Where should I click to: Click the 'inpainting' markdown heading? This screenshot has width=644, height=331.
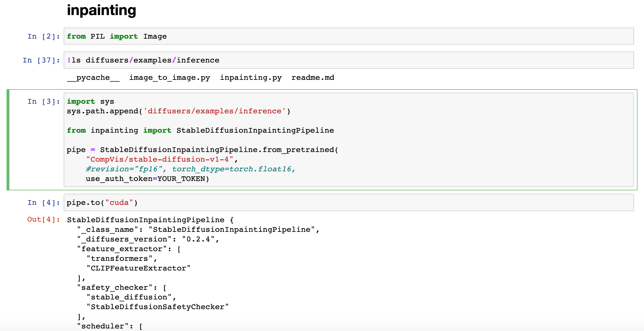click(101, 11)
